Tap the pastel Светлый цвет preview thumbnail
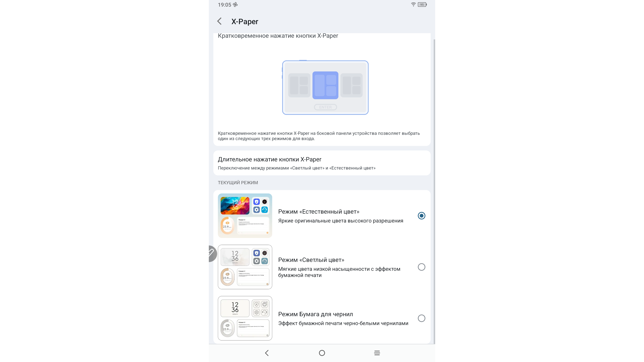 tap(245, 267)
